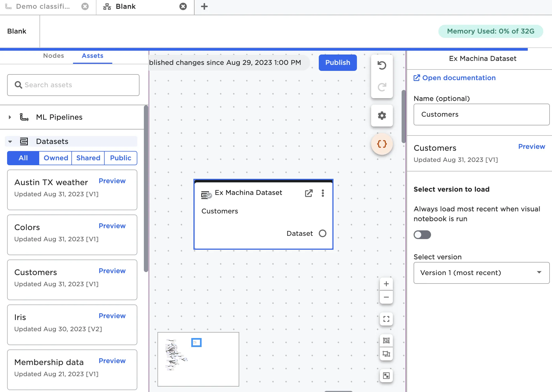This screenshot has width=552, height=392.
Task: Click the node's open-external-link icon
Action: [x=308, y=193]
